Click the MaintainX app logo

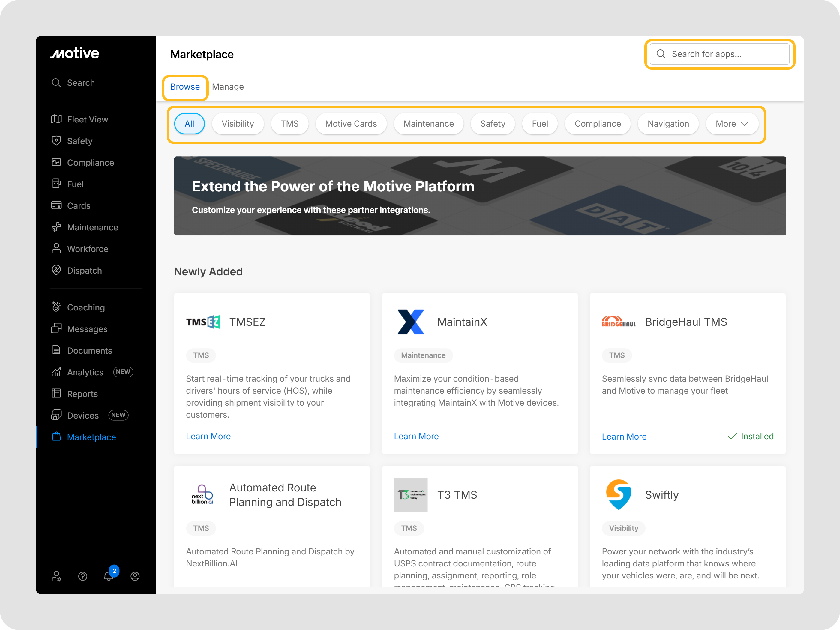tap(410, 322)
